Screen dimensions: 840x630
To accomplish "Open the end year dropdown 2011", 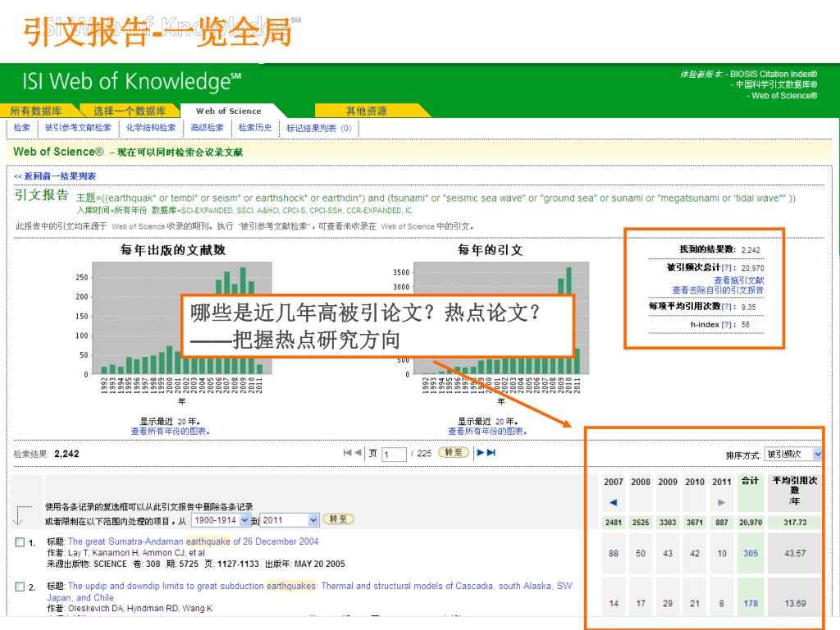I will (x=290, y=520).
